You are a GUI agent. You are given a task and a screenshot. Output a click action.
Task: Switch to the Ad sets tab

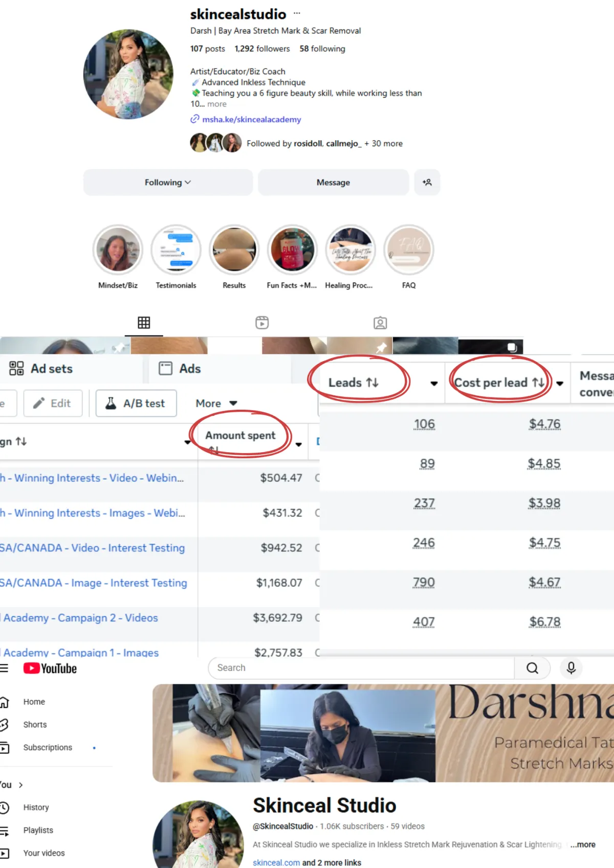[x=41, y=368]
